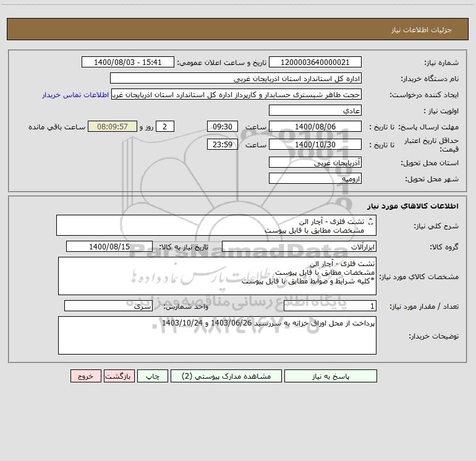The width and height of the screenshot is (476, 461).
Task: Click the countdown timer 08:09:57
Action: click(113, 126)
